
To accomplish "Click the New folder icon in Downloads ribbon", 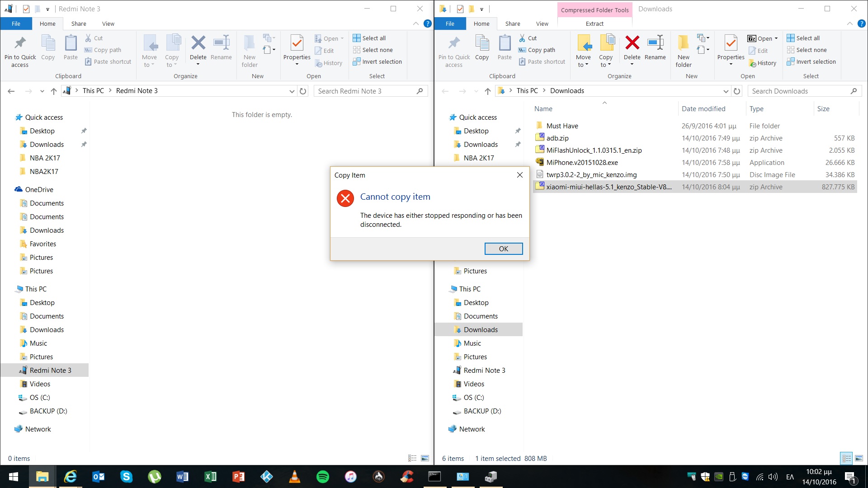I will [x=683, y=43].
